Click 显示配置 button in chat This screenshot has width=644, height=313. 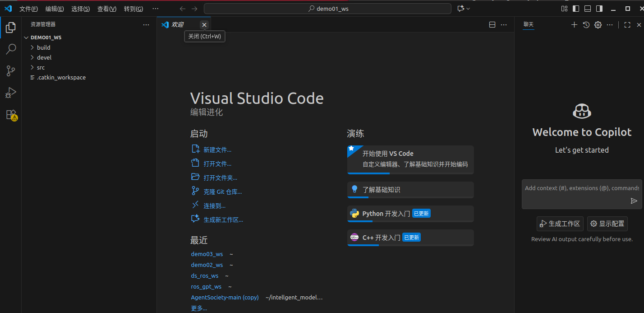(607, 224)
